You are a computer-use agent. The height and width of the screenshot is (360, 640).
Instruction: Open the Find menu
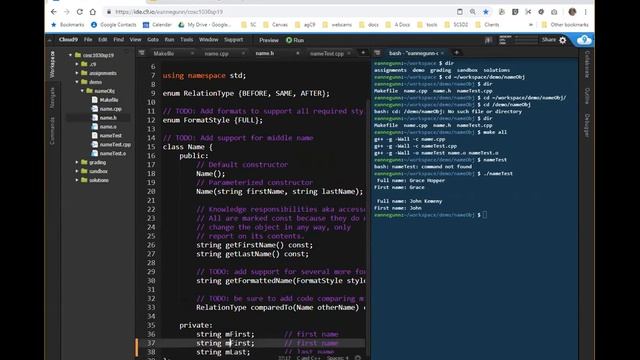tap(118, 40)
